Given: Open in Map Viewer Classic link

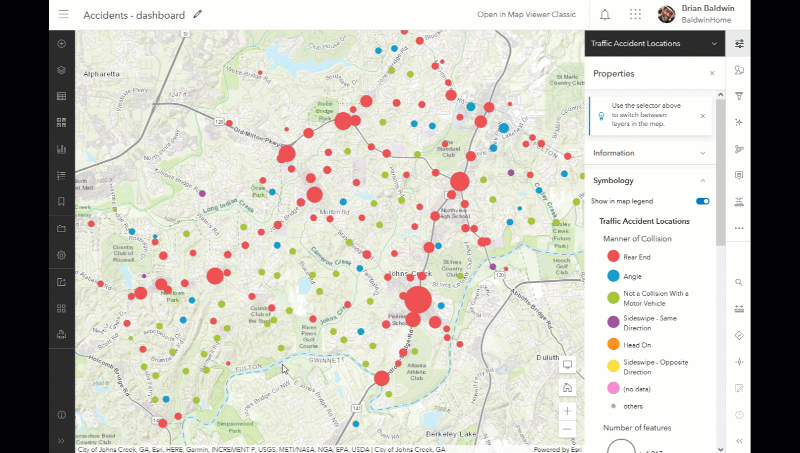Looking at the screenshot, I should [x=526, y=14].
